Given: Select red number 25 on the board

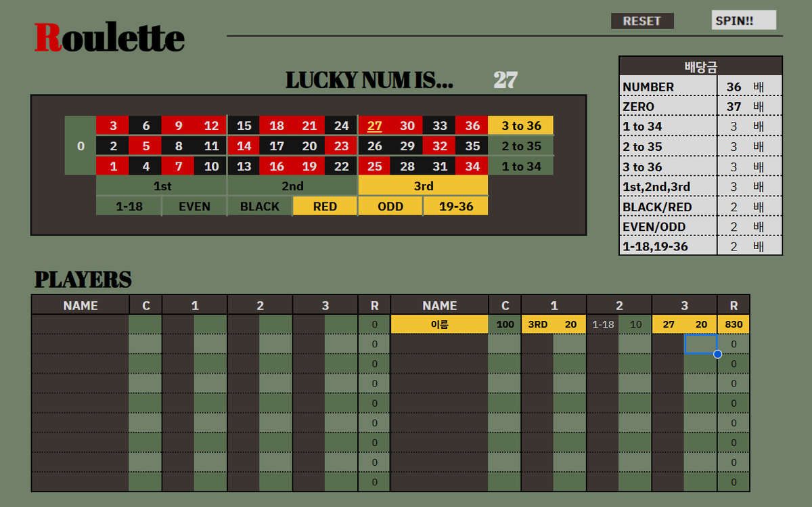Looking at the screenshot, I should [374, 166].
